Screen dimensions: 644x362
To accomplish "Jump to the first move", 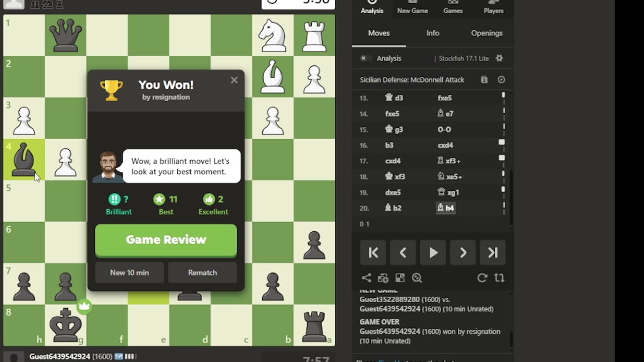I will coord(373,253).
